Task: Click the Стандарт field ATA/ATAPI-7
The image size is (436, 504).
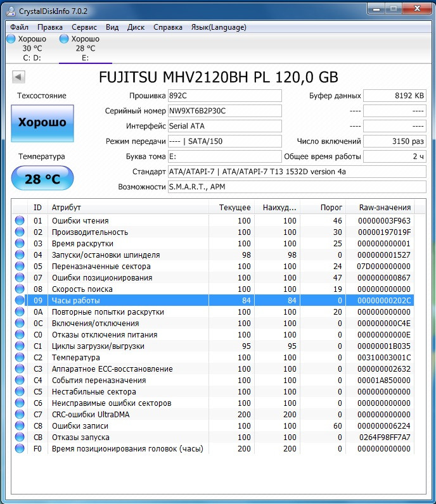Action: tap(297, 172)
